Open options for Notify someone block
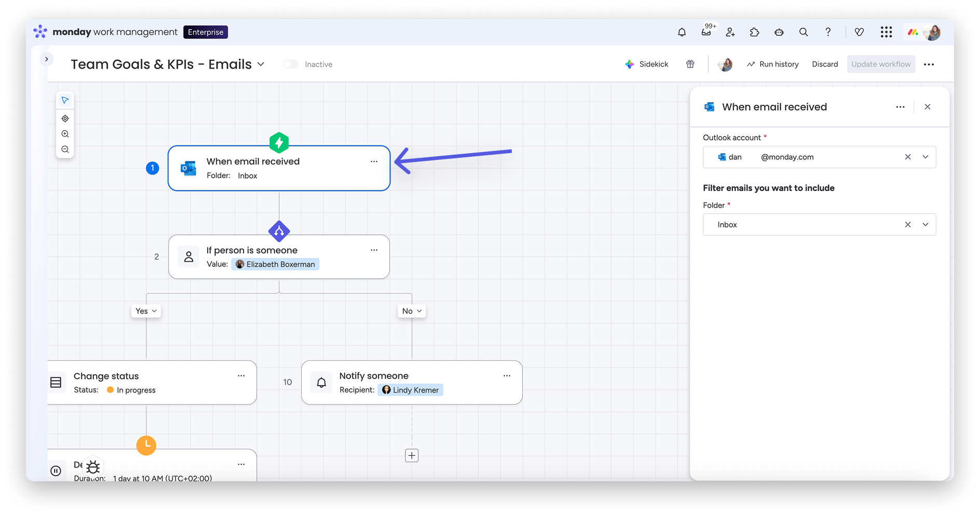The image size is (980, 515). (507, 376)
